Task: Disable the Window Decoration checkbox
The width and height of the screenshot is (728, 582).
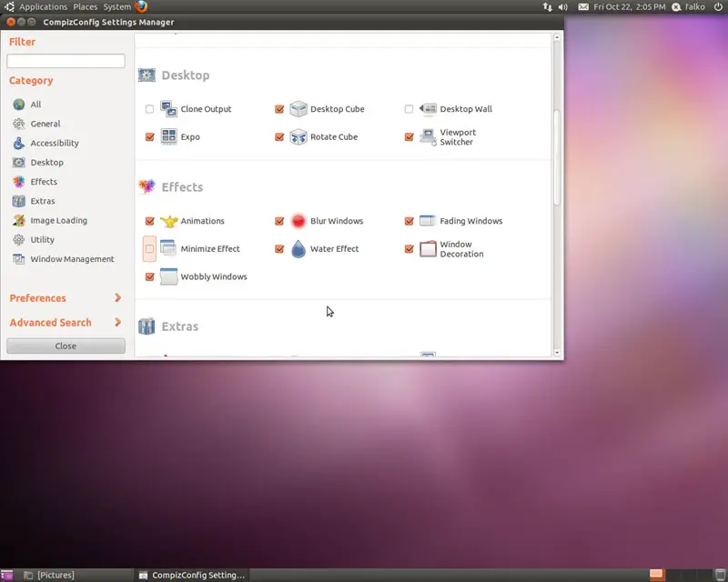Action: [409, 249]
